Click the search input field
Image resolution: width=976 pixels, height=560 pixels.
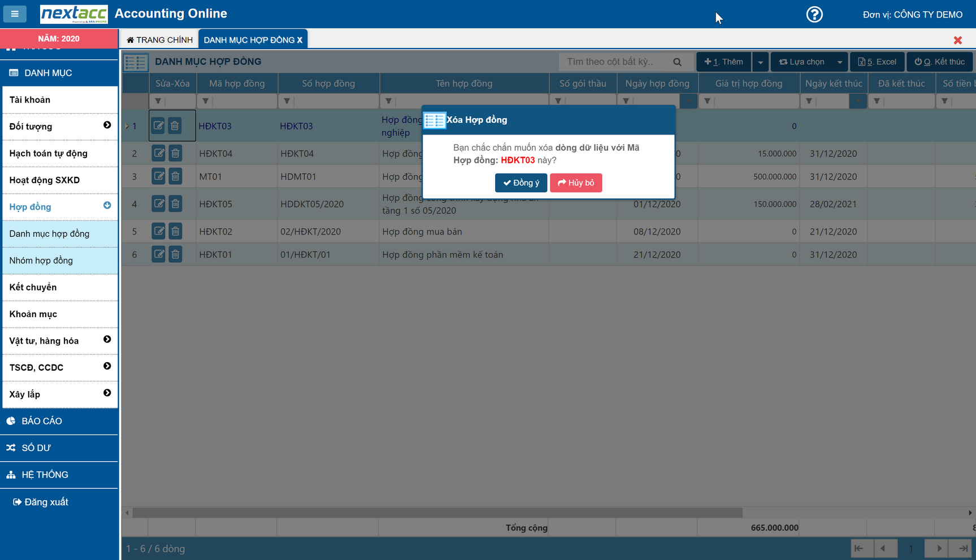click(616, 62)
